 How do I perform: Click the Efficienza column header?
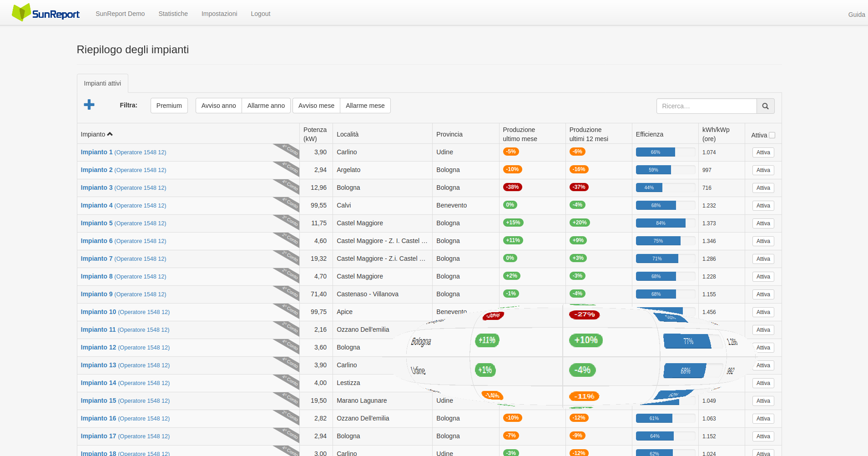click(x=649, y=134)
